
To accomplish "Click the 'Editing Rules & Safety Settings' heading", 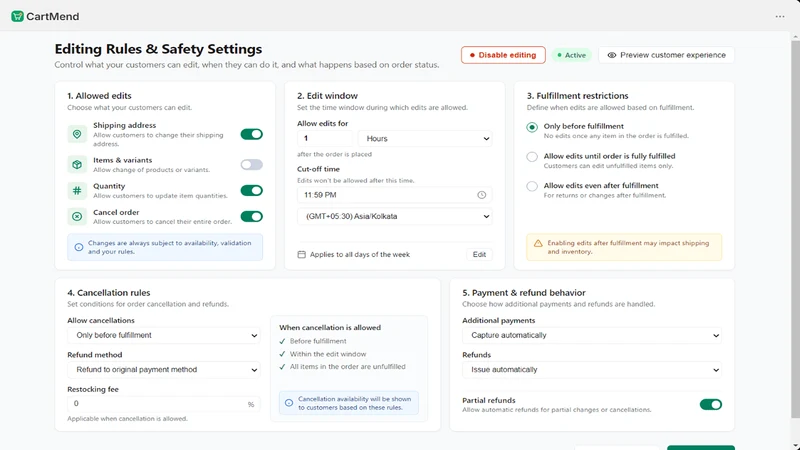I will point(158,49).
